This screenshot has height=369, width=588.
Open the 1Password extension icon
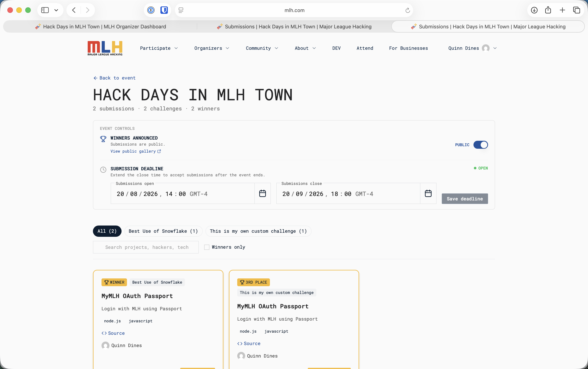click(x=151, y=10)
